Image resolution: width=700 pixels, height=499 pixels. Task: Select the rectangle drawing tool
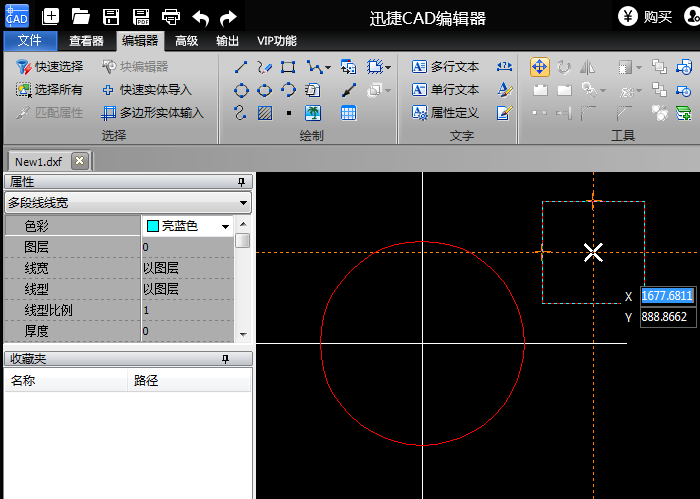(x=288, y=67)
